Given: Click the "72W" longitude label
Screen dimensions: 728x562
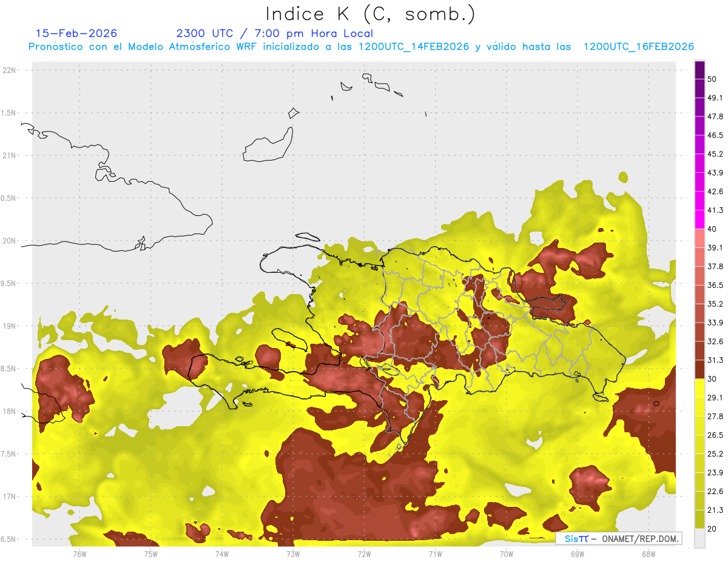Looking at the screenshot, I should [364, 554].
